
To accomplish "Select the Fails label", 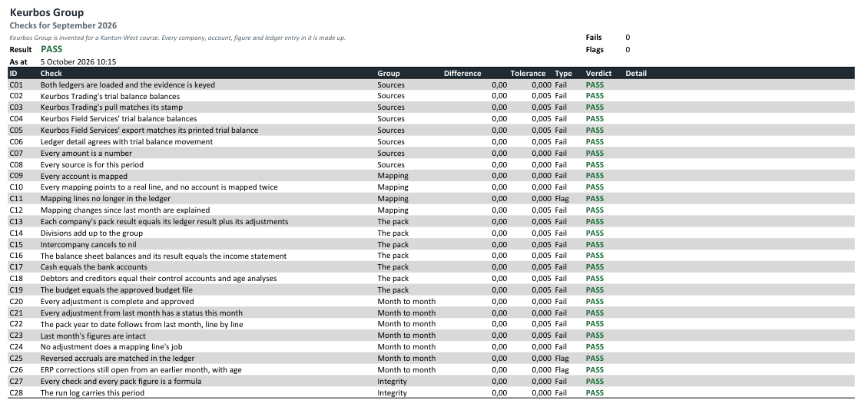I will 594,38.
